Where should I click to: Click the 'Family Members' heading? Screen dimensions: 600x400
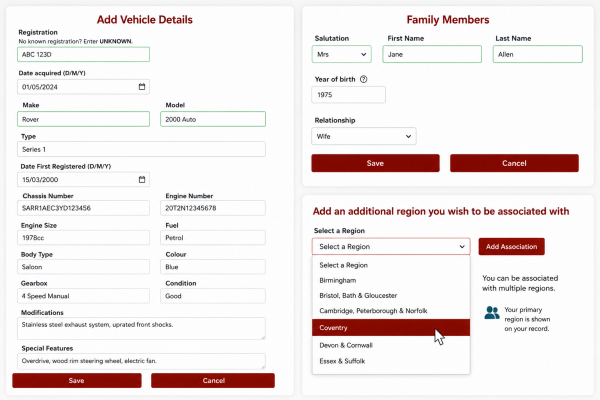pos(448,20)
